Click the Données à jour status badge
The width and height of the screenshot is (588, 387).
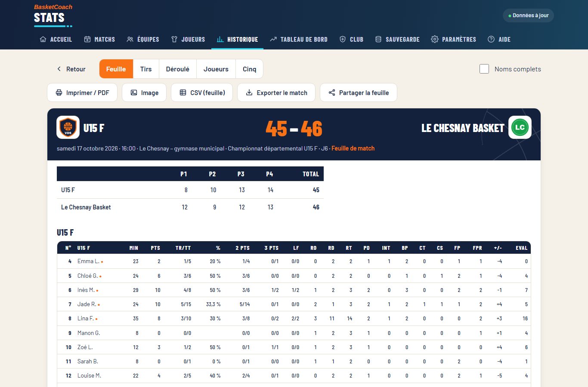tap(528, 15)
